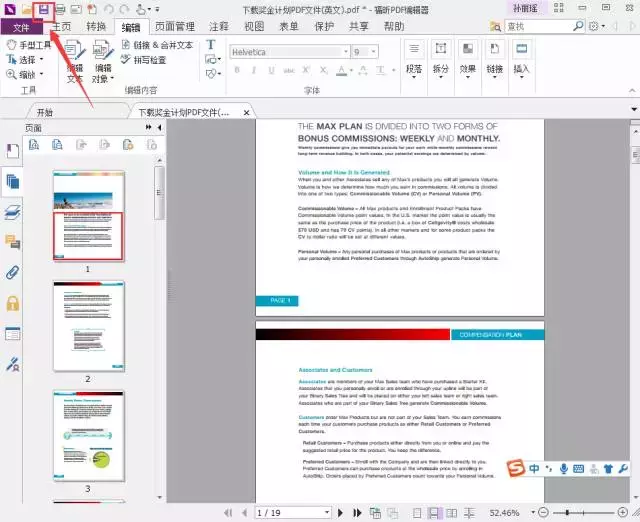Open the Attachments panel paperclip icon
This screenshot has height=522, width=640.
[x=13, y=272]
